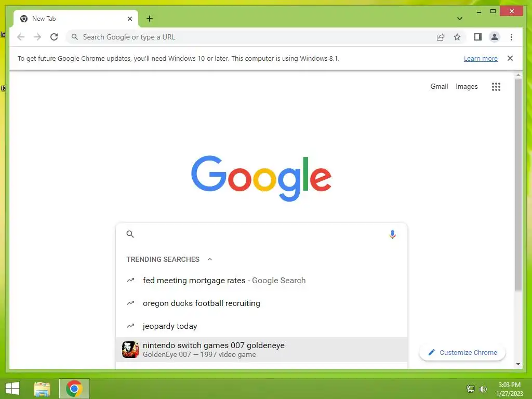Click the Google logo
The image size is (532, 399).
point(261,178)
